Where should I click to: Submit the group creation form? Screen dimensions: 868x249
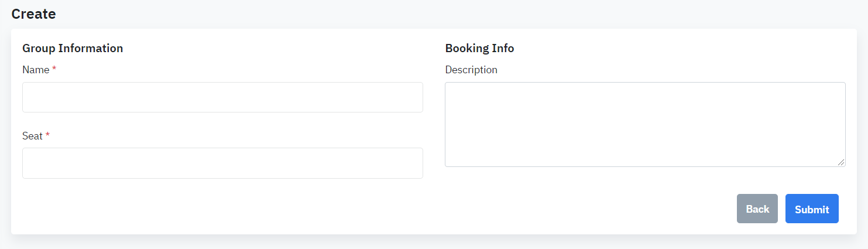coord(811,209)
